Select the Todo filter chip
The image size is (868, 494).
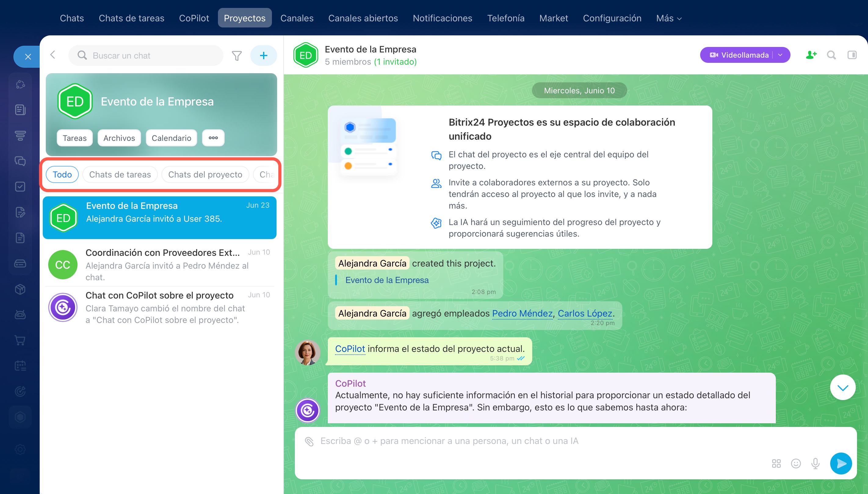(x=62, y=174)
